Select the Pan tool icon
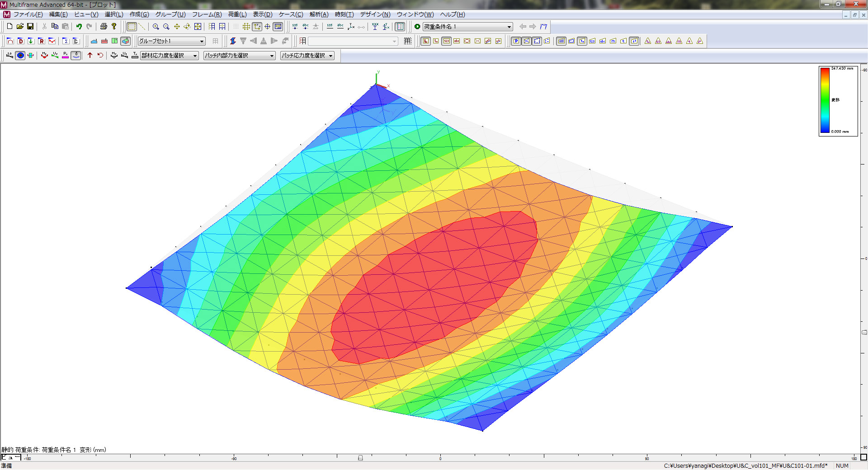Image resolution: width=868 pixels, height=470 pixels. (x=177, y=27)
